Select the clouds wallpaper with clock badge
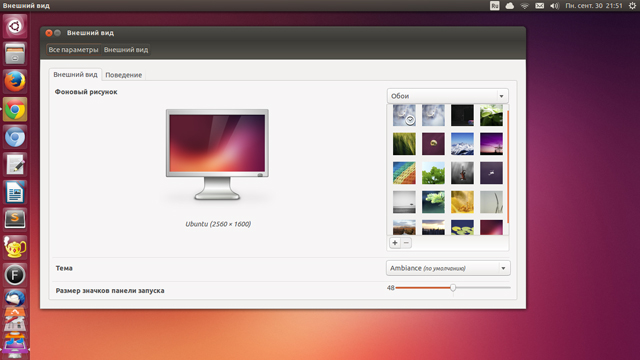The width and height of the screenshot is (640, 360). (x=404, y=115)
